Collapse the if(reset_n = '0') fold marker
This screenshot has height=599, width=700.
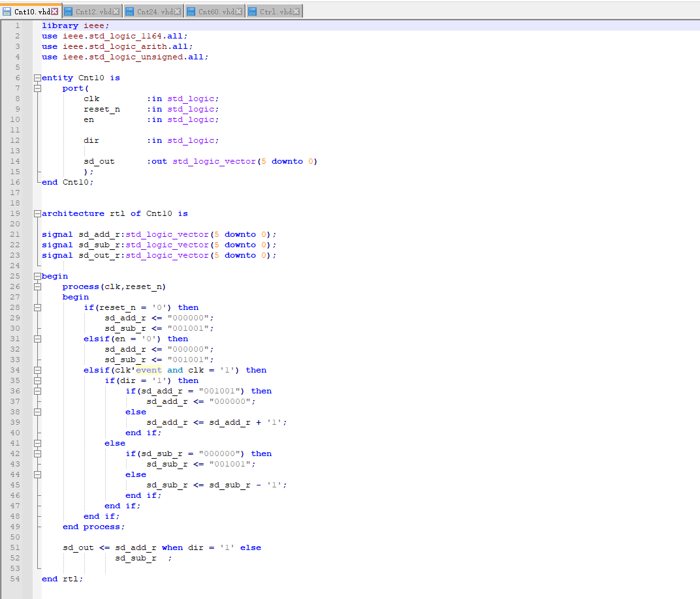(37, 308)
